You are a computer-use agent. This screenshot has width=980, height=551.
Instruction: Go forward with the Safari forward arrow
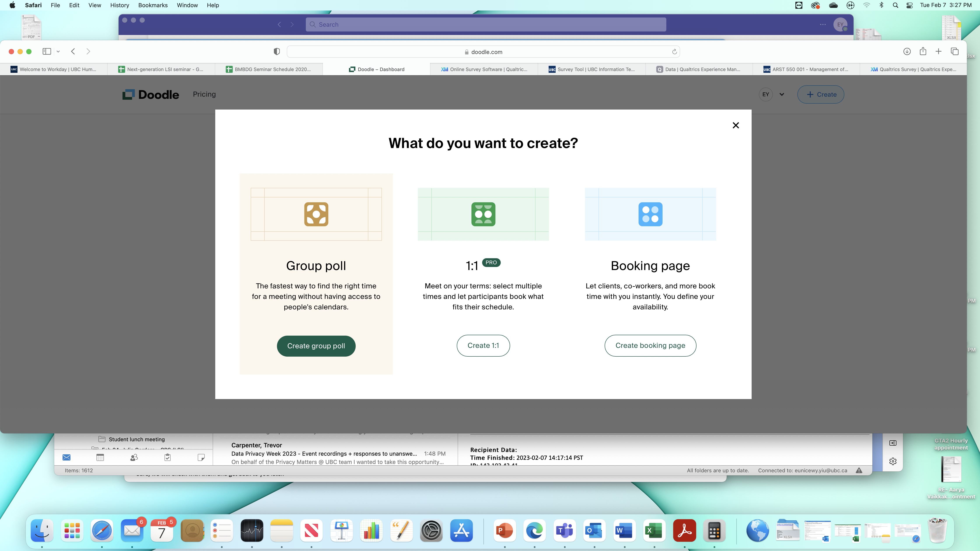click(x=88, y=51)
